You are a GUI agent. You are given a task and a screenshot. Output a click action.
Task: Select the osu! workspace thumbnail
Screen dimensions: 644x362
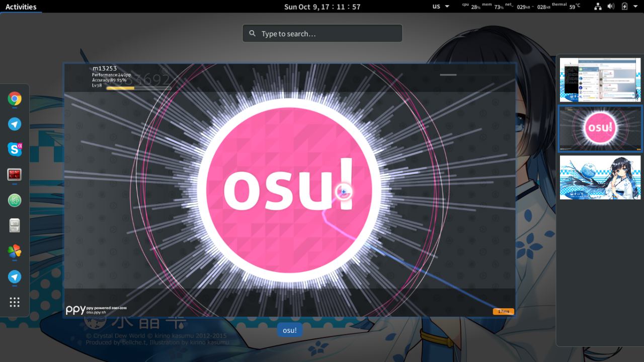tap(600, 128)
